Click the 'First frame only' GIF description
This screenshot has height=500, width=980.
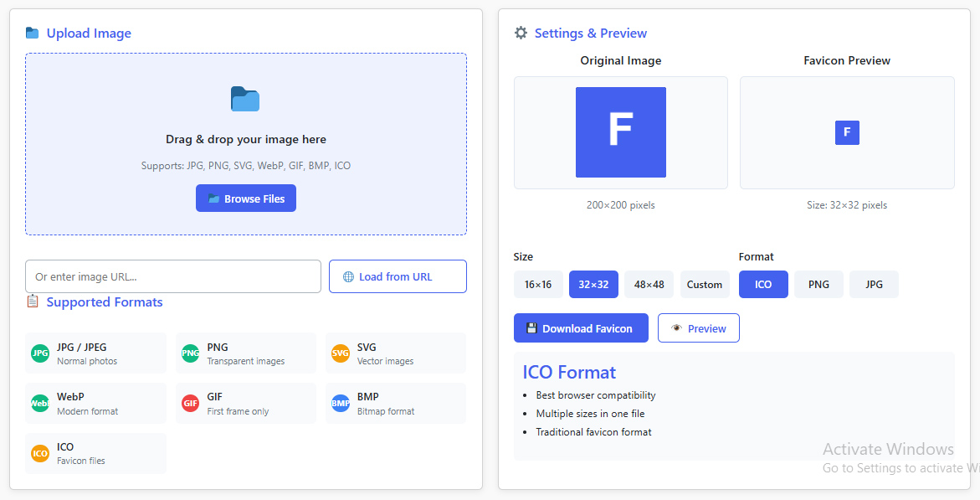[238, 411]
